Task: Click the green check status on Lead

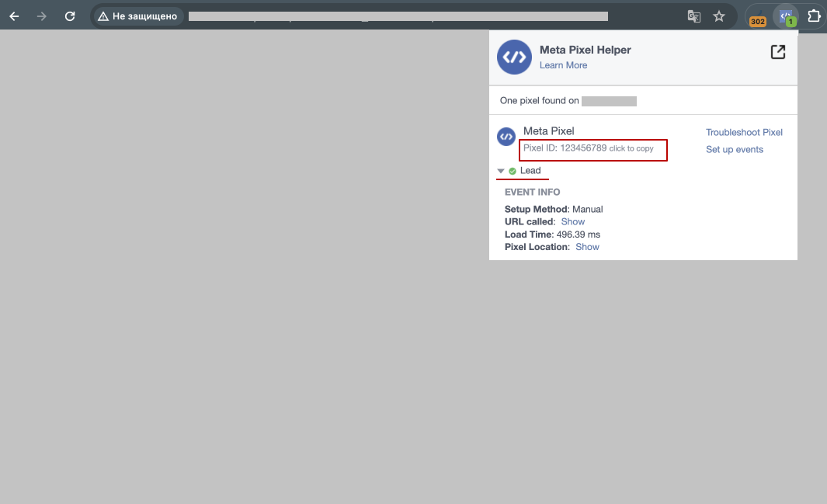Action: click(x=513, y=171)
